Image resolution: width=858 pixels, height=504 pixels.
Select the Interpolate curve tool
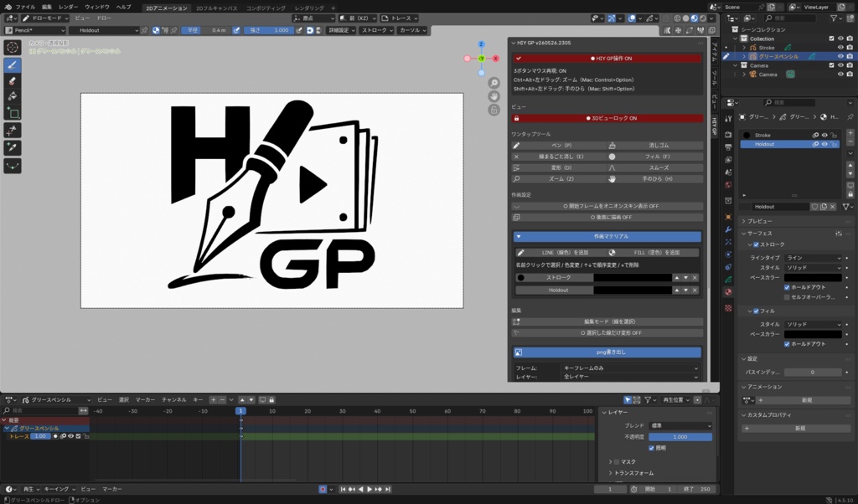tap(13, 166)
